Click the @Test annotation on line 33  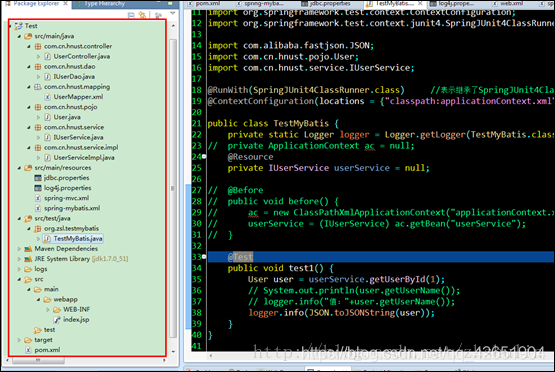coord(240,257)
